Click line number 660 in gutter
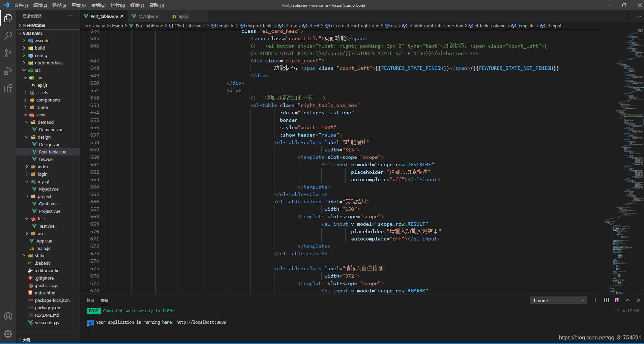644x344 pixels. [x=95, y=157]
